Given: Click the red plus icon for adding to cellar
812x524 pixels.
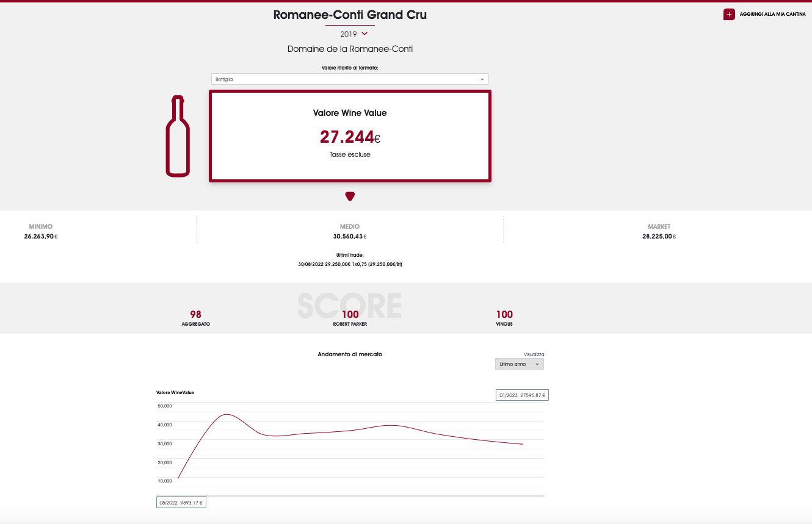Looking at the screenshot, I should [729, 15].
